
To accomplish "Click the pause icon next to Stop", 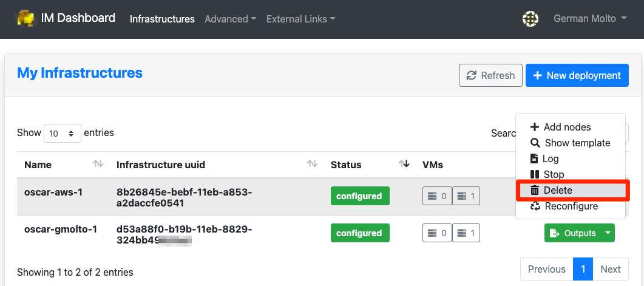I will 535,174.
